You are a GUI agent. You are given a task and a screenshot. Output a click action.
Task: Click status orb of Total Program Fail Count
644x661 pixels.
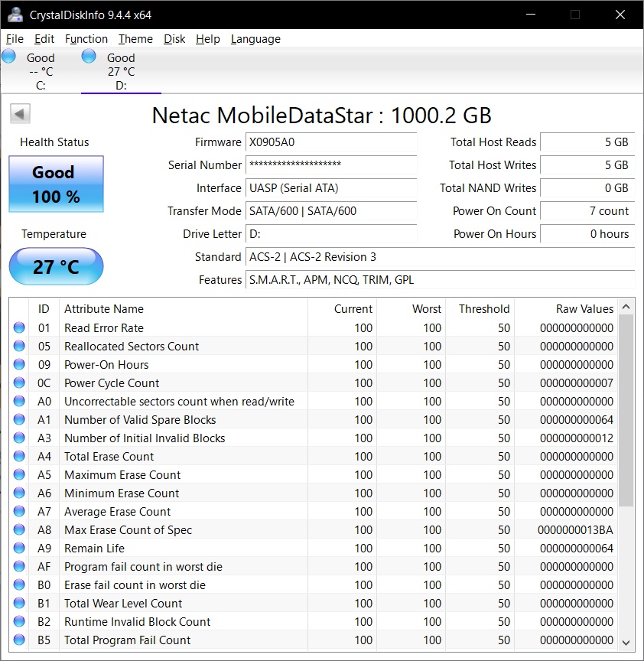tap(19, 640)
